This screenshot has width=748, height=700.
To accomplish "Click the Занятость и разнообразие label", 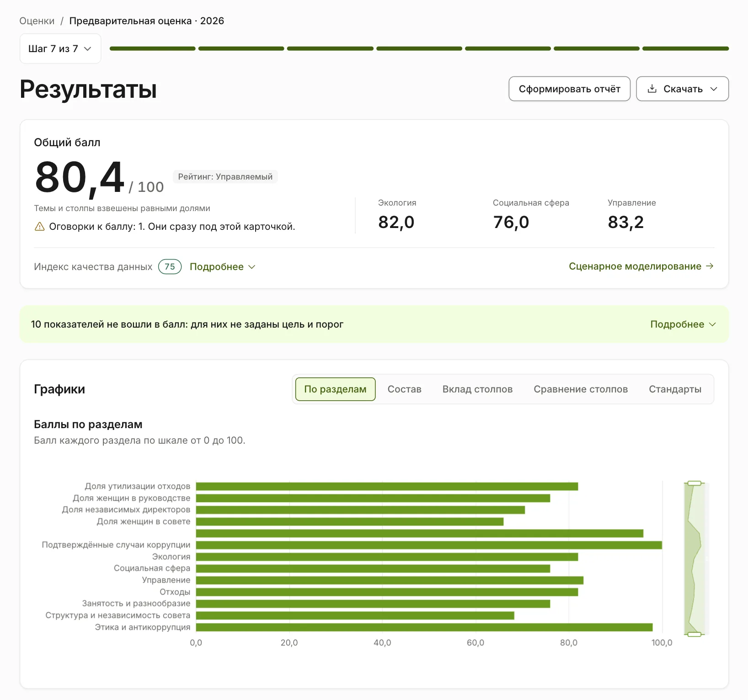I will (136, 604).
